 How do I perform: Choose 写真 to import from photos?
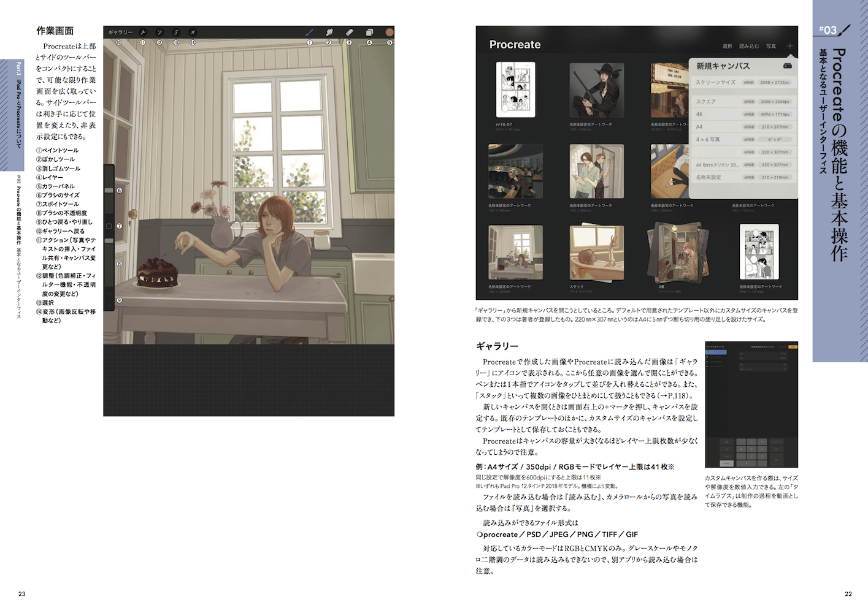[771, 47]
